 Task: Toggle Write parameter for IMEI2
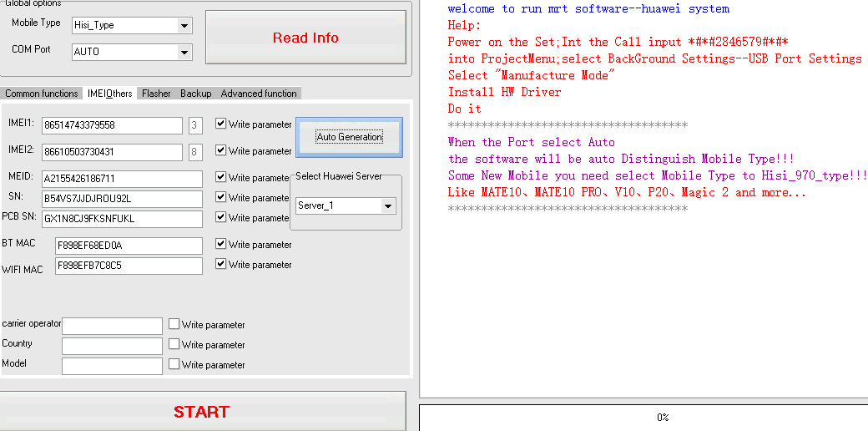[220, 151]
